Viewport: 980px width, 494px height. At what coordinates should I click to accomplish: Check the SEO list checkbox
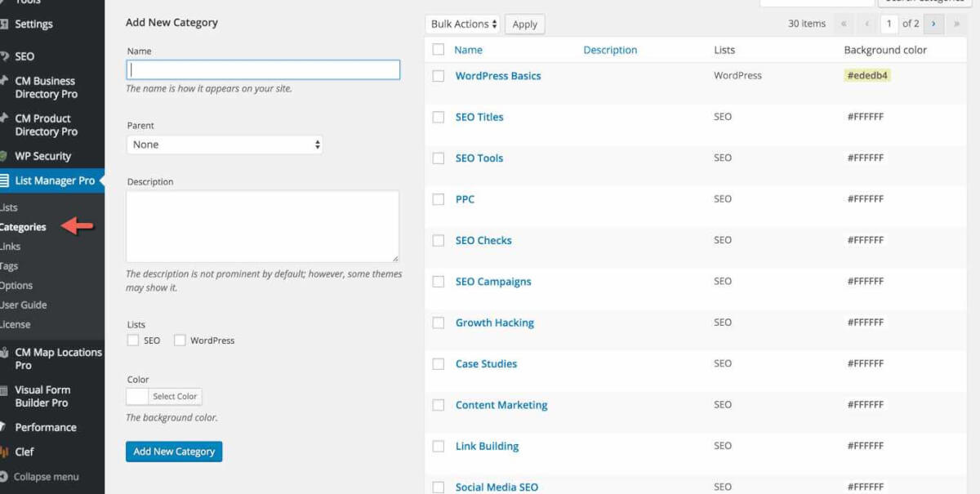[x=133, y=340]
